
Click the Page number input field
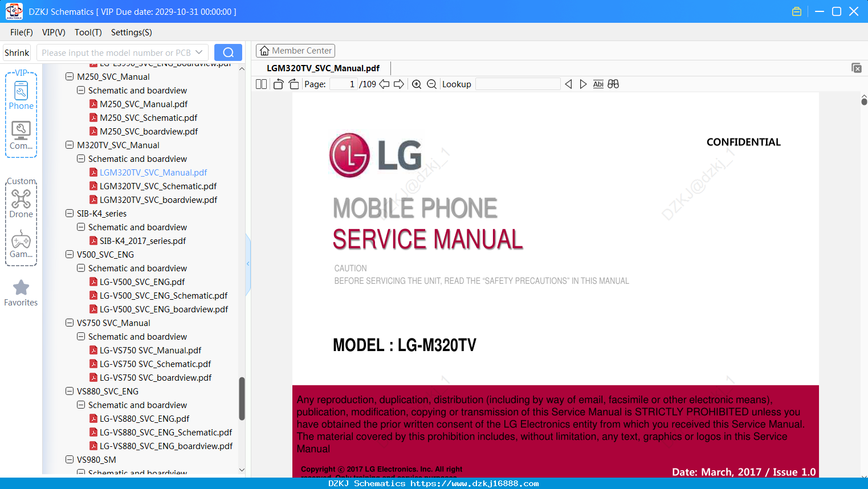click(344, 84)
